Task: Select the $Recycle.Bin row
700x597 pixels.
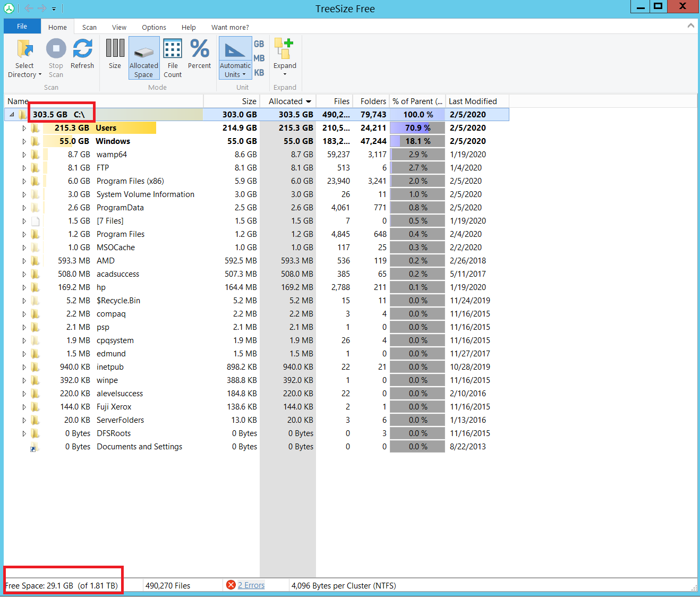Action: [257, 301]
